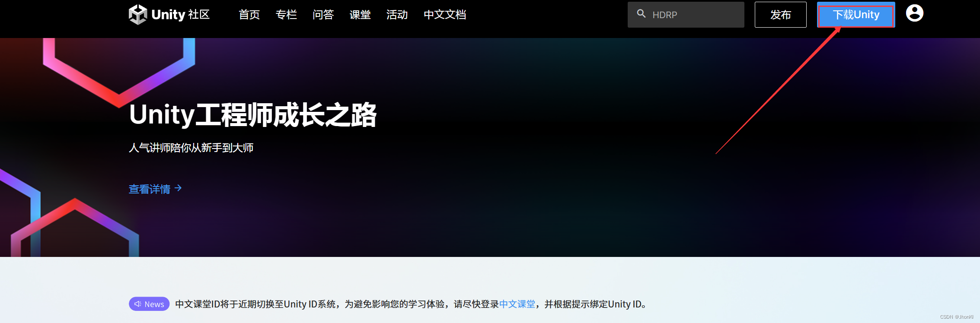Click the 发布 button

pyautogui.click(x=781, y=15)
